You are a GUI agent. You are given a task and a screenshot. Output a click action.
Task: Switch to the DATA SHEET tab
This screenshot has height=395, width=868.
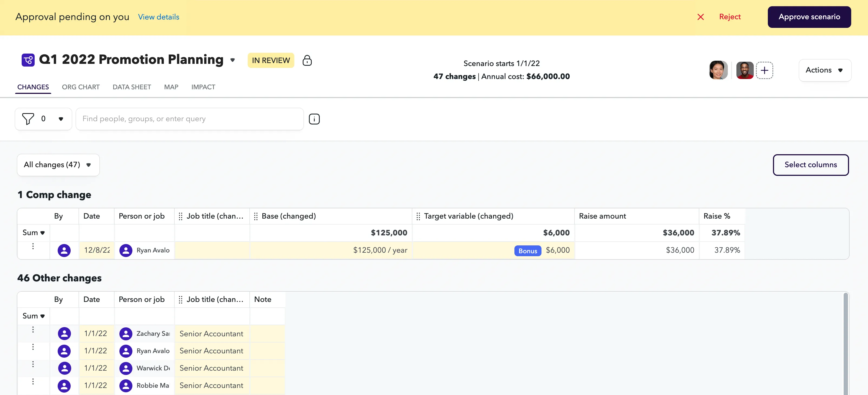(x=132, y=87)
